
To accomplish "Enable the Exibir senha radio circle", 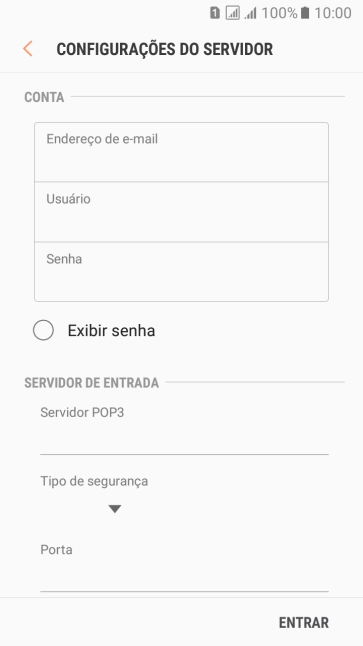I will (43, 330).
